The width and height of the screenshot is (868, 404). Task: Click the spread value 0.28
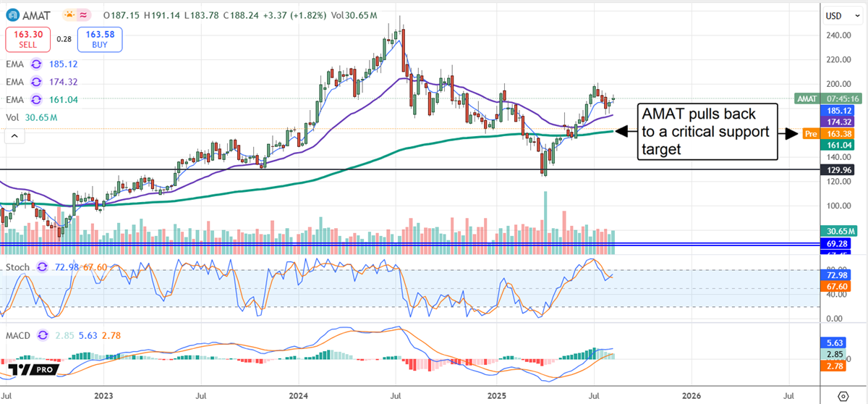pos(64,39)
